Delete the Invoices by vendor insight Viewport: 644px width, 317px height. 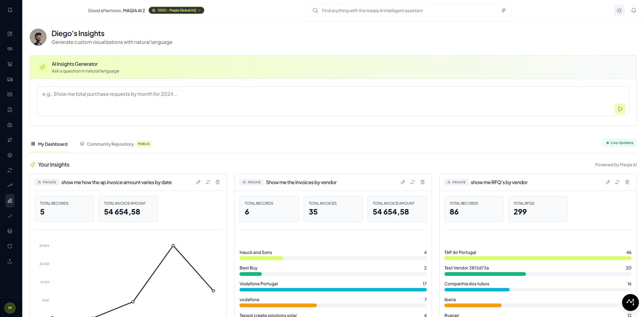tap(422, 182)
